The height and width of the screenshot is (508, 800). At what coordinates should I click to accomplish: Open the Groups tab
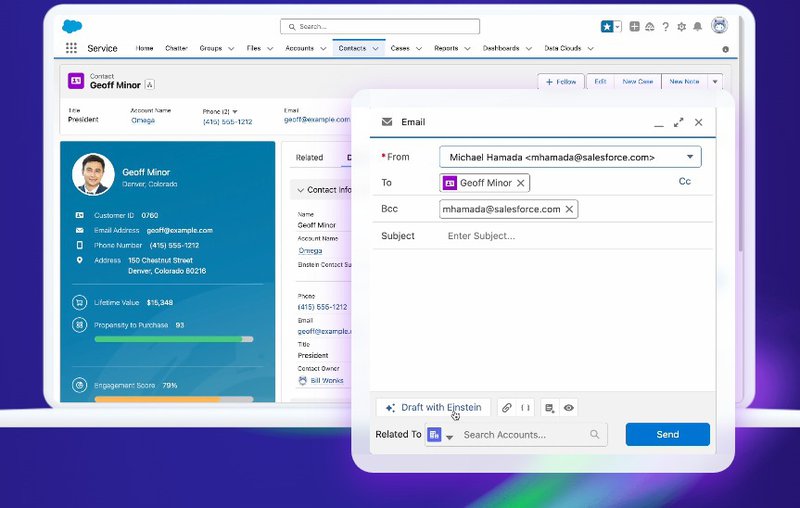click(211, 48)
